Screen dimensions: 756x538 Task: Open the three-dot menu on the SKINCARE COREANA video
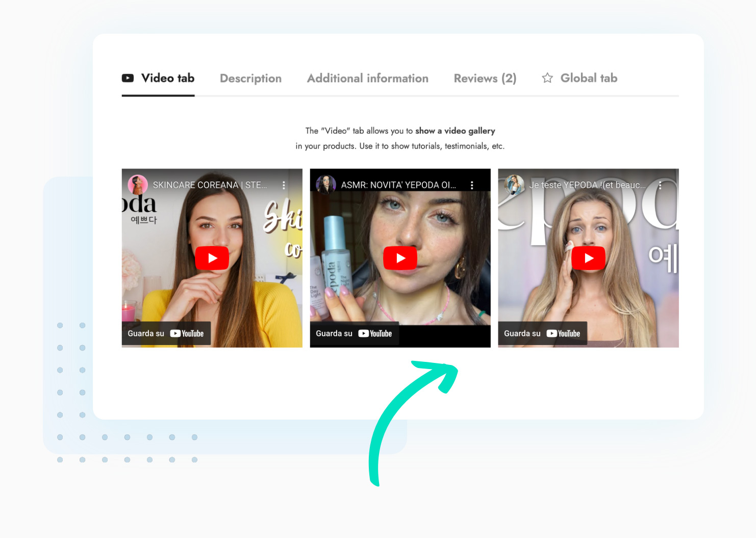tap(284, 185)
